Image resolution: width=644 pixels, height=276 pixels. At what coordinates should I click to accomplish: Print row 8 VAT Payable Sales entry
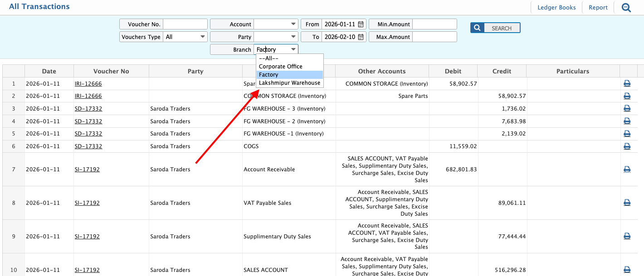tap(627, 203)
